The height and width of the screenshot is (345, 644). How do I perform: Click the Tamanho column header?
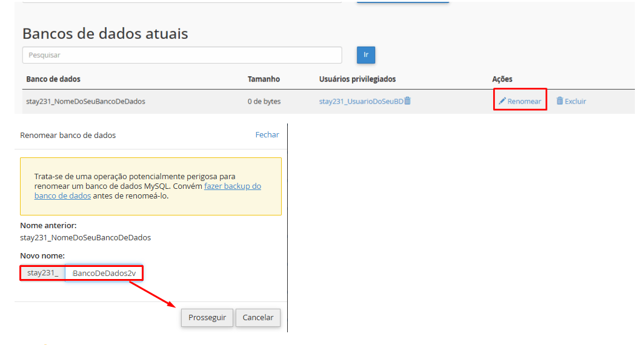pos(264,79)
